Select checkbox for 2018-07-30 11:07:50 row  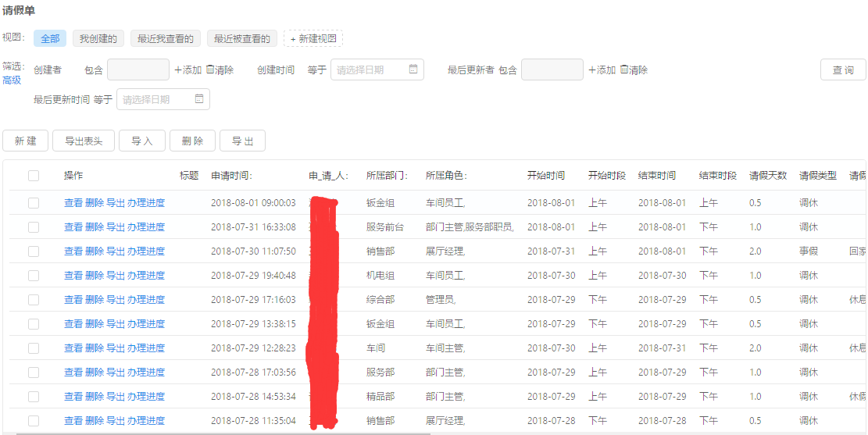(x=34, y=251)
